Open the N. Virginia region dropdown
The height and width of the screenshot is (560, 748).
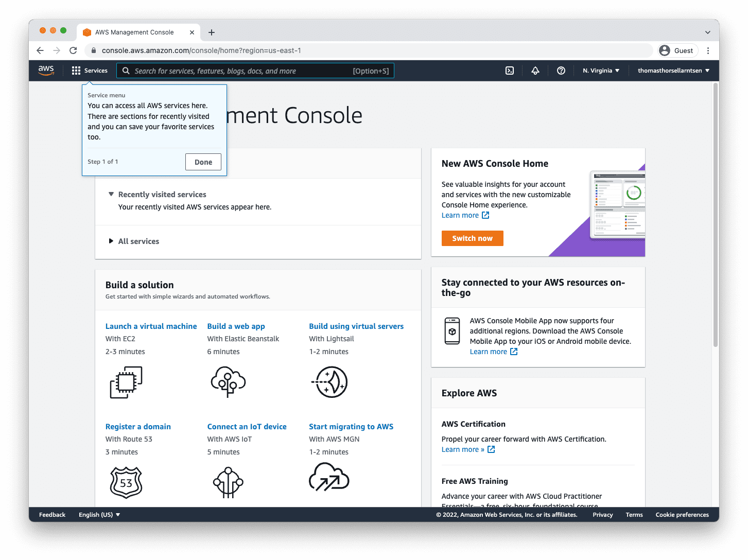click(x=601, y=71)
